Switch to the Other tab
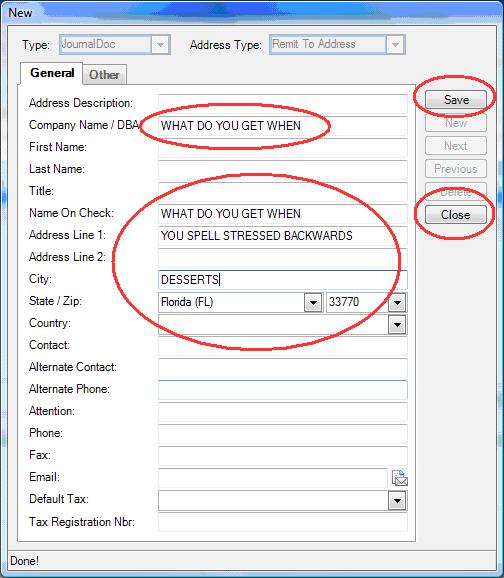 pyautogui.click(x=104, y=75)
